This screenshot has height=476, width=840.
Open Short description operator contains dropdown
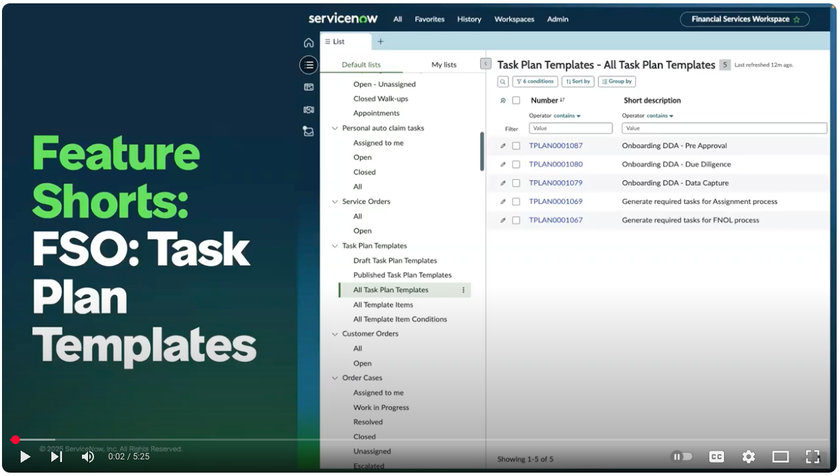(659, 116)
